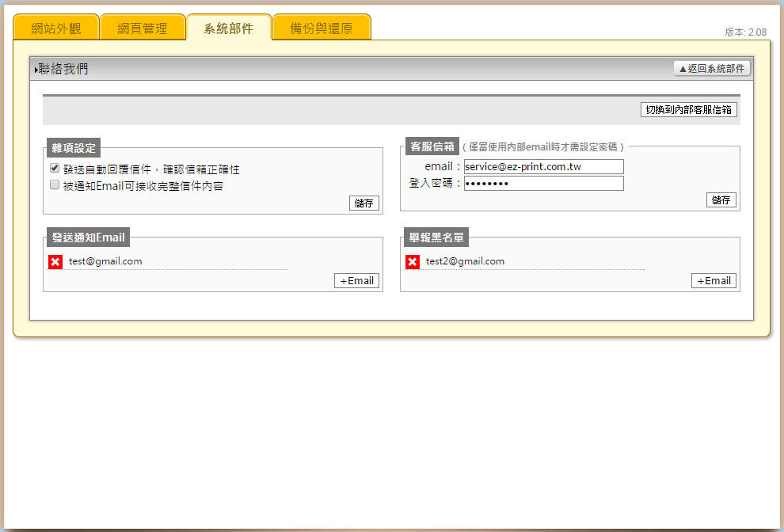Delete test@gmail.com with red X icon
The width and height of the screenshot is (784, 532).
point(55,262)
